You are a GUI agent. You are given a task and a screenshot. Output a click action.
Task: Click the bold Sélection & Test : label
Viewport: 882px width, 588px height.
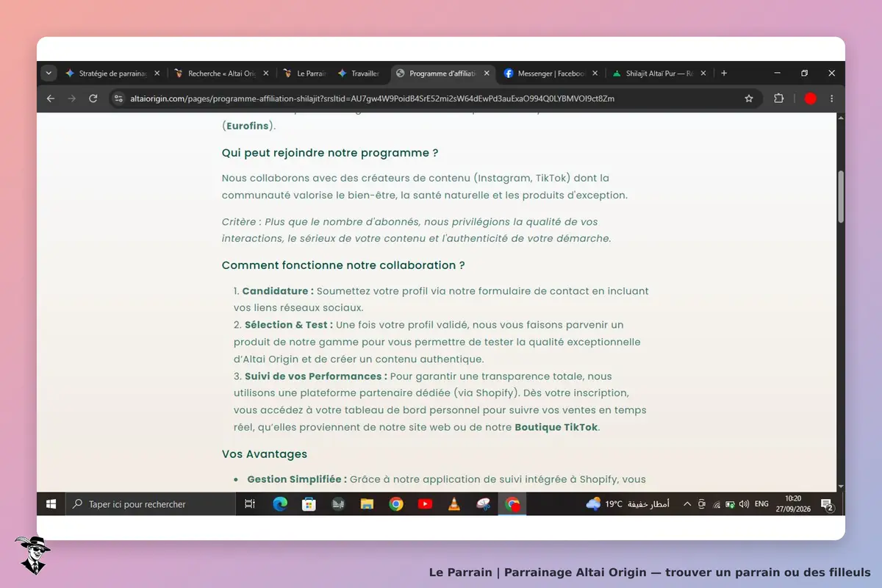click(289, 325)
